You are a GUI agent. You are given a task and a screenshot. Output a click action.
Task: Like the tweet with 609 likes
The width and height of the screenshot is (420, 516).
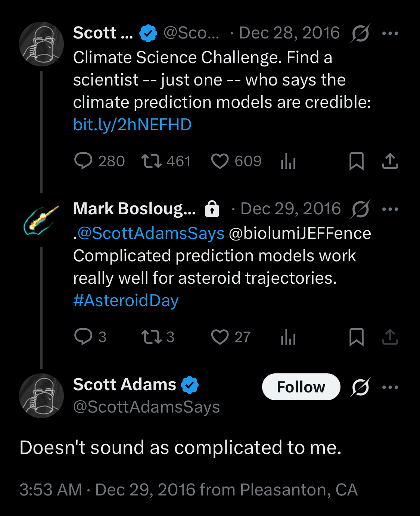(x=220, y=161)
